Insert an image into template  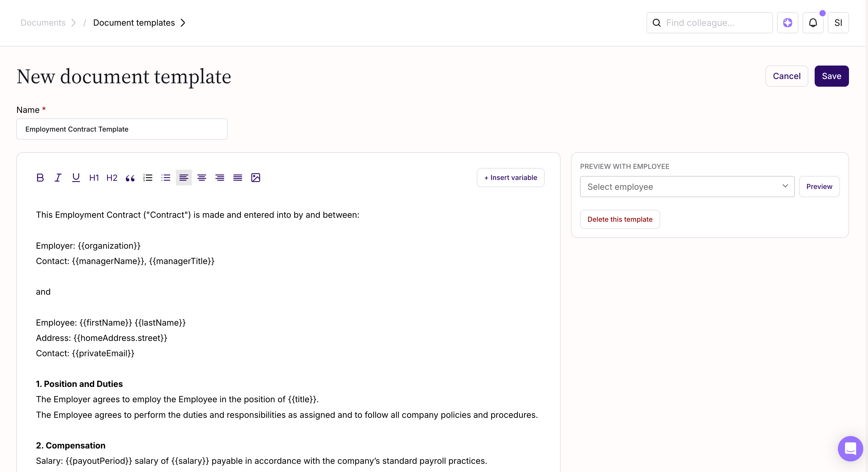pos(256,178)
